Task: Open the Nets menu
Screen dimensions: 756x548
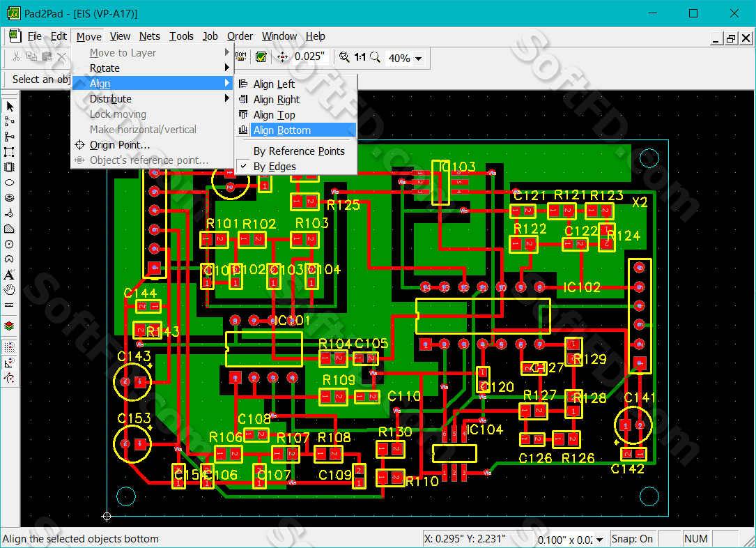Action: [x=150, y=36]
